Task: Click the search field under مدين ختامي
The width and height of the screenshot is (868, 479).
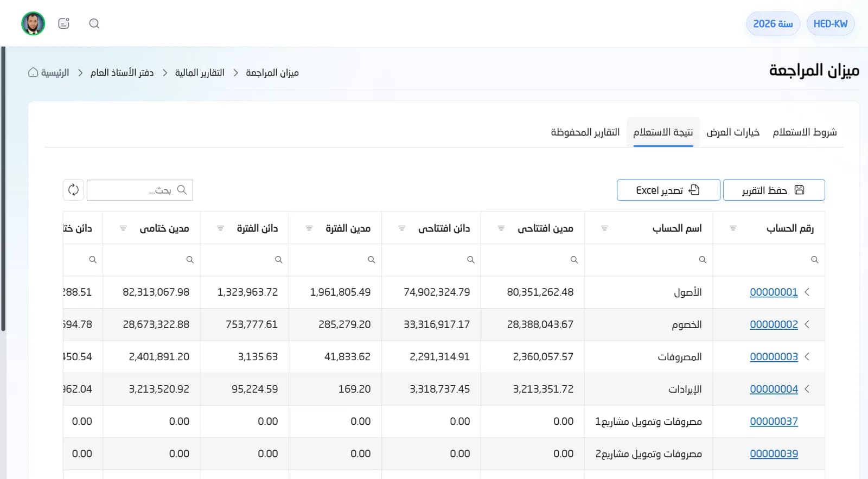Action: [x=152, y=260]
